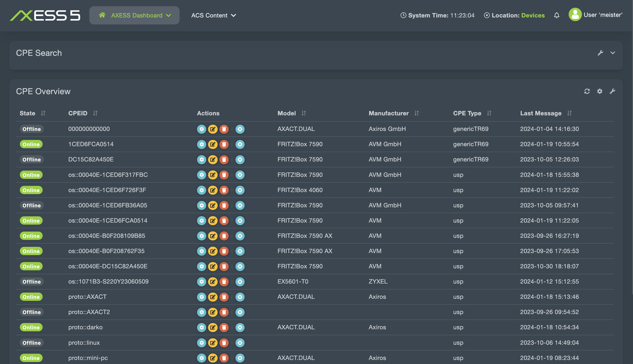
Task: Click model FRITZ!Box 4060
Action: [300, 190]
